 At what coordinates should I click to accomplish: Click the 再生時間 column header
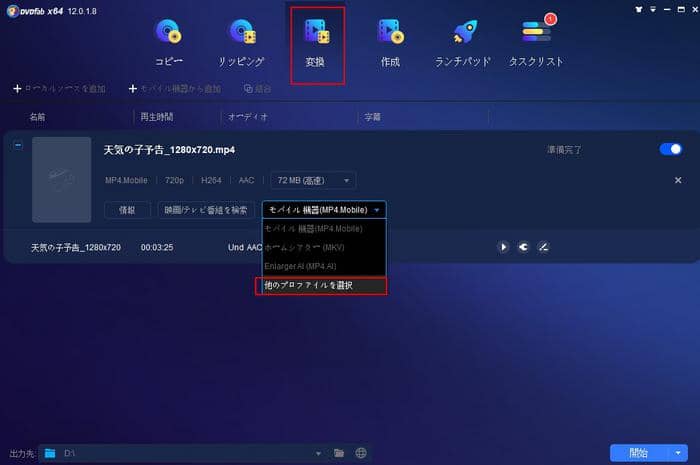pyautogui.click(x=157, y=117)
